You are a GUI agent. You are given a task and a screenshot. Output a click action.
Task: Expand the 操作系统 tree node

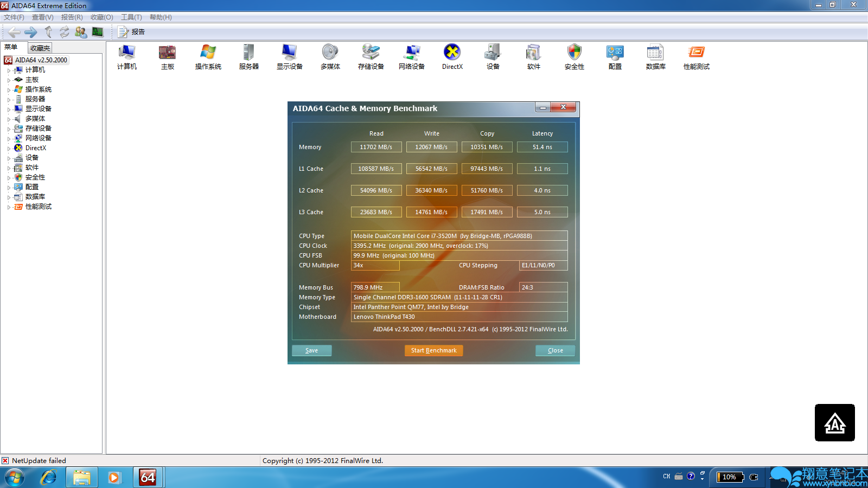(x=9, y=89)
